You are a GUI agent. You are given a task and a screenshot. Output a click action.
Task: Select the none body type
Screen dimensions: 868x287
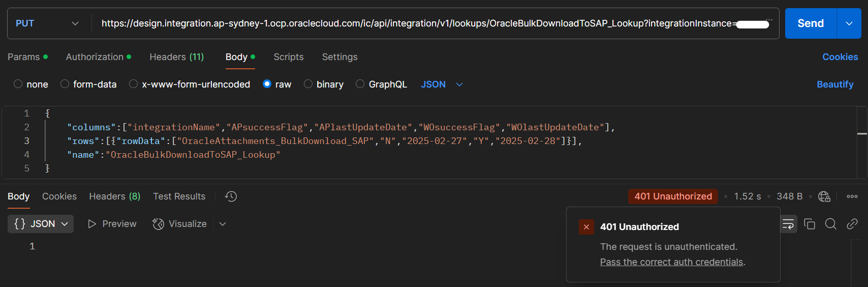(x=31, y=84)
